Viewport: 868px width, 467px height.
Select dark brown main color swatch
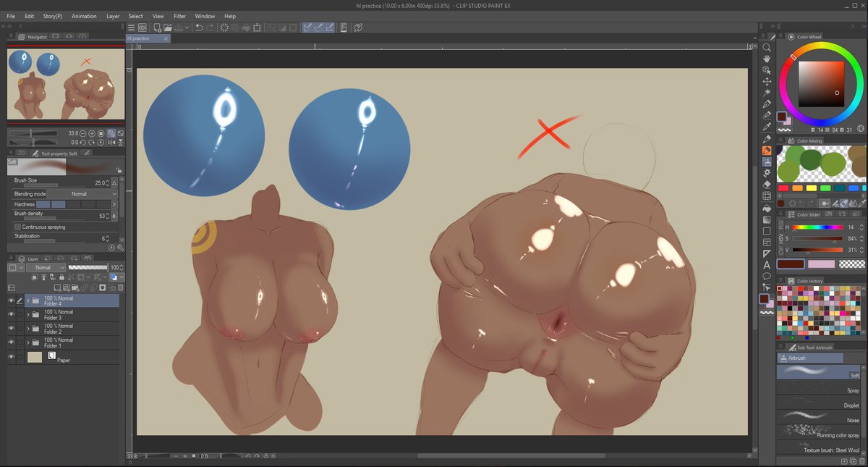pyautogui.click(x=790, y=264)
